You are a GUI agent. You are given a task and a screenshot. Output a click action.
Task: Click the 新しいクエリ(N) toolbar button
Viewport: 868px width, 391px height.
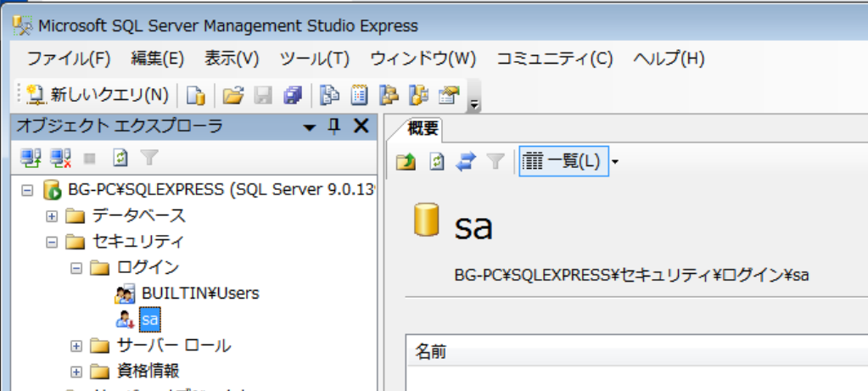[x=98, y=95]
